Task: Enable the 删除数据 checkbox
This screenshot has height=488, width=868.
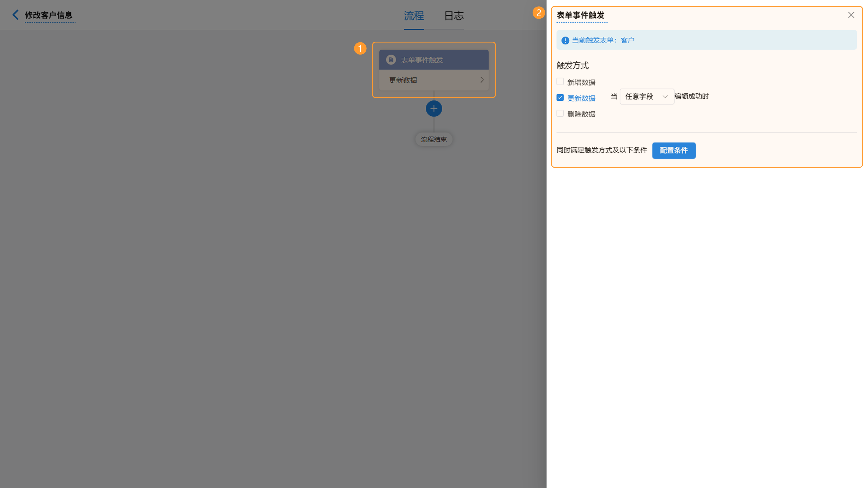Action: [560, 113]
